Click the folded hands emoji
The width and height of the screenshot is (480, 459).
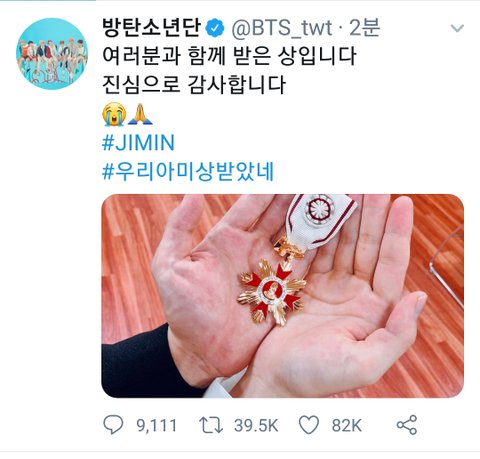click(140, 114)
